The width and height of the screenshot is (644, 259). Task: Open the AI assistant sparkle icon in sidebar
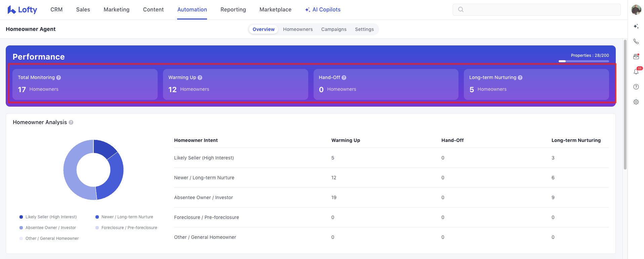point(636,26)
